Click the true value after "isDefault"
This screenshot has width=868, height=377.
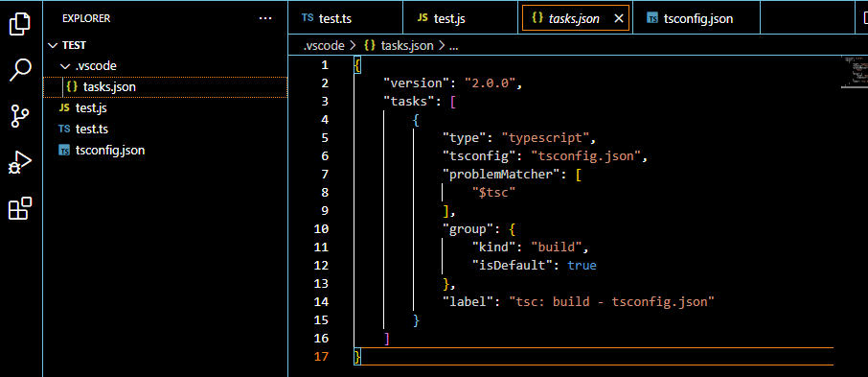582,266
